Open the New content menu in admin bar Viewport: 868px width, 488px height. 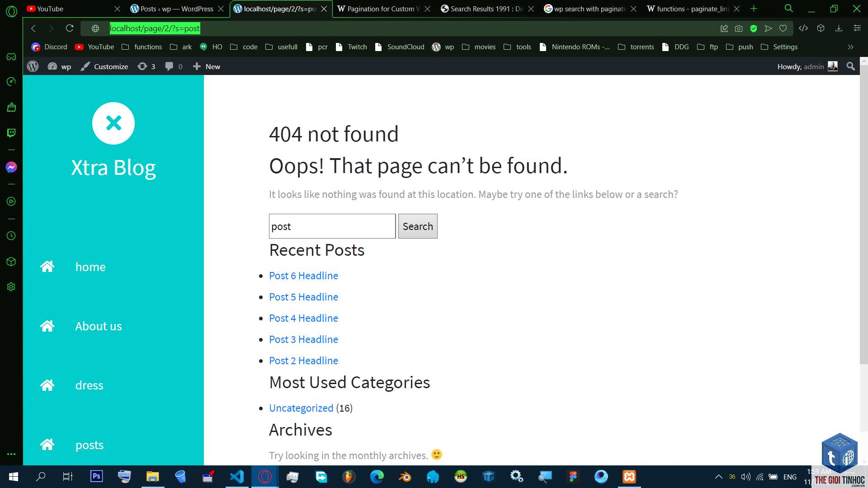207,66
